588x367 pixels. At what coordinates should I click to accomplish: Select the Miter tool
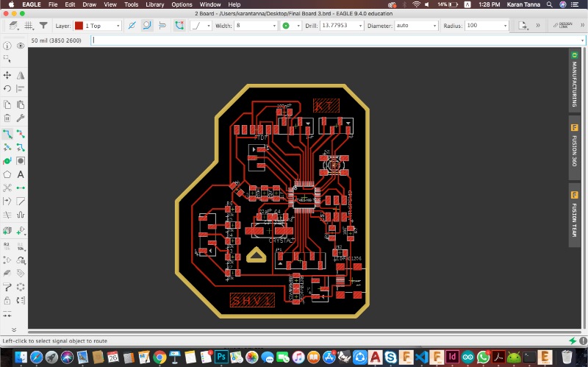21,201
